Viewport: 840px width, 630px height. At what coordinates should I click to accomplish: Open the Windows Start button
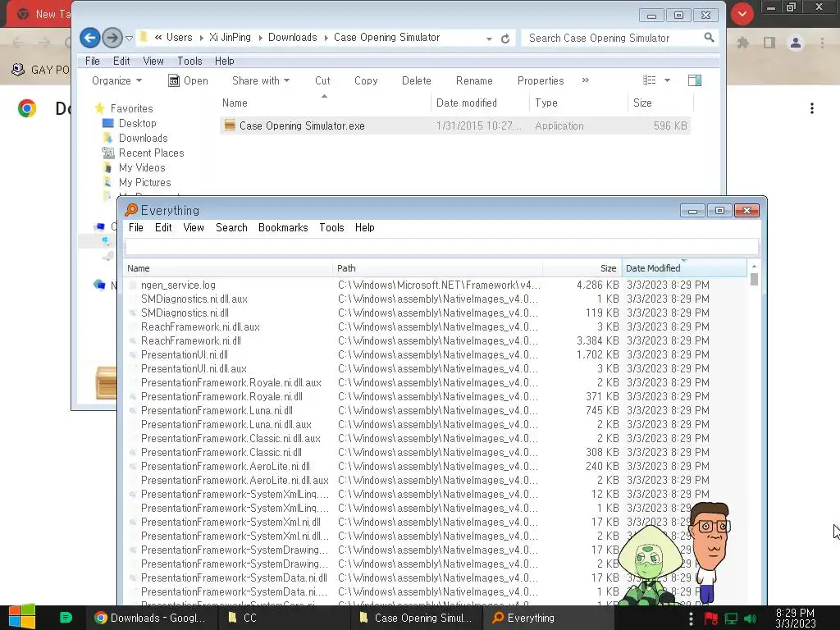(22, 617)
